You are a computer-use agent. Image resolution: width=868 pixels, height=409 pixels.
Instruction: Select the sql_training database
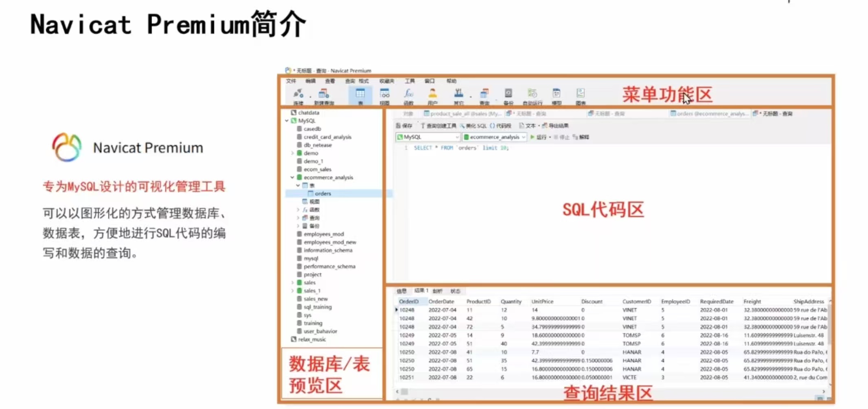pyautogui.click(x=314, y=307)
